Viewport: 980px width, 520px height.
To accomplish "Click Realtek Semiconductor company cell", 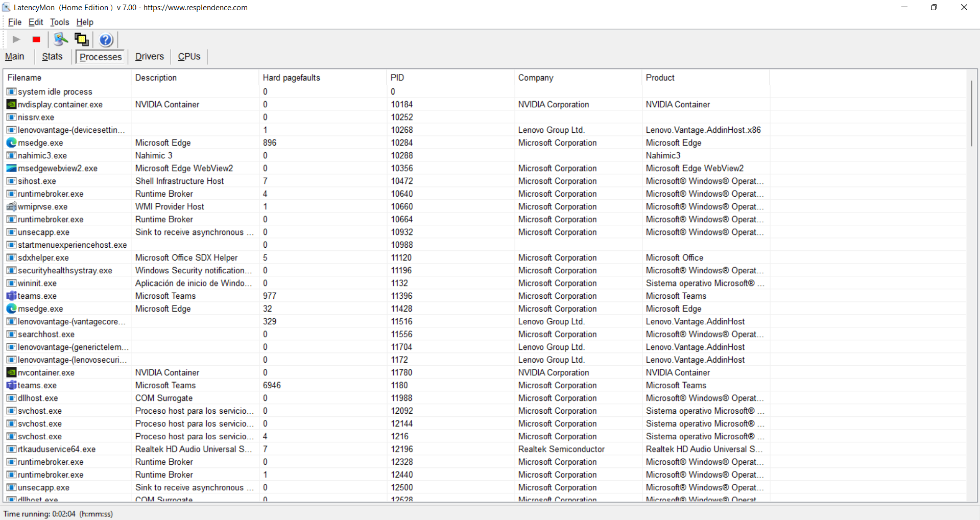I will [x=561, y=449].
